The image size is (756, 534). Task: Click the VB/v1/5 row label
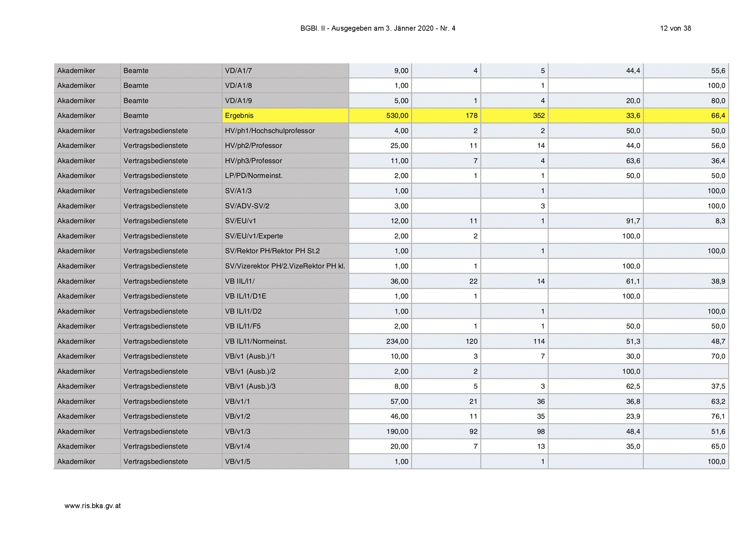[286, 461]
